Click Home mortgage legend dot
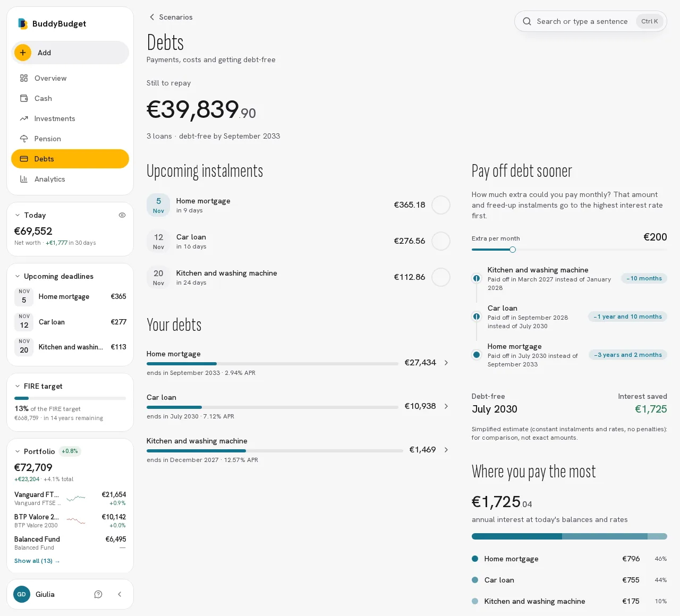The width and height of the screenshot is (680, 616). pyautogui.click(x=475, y=559)
